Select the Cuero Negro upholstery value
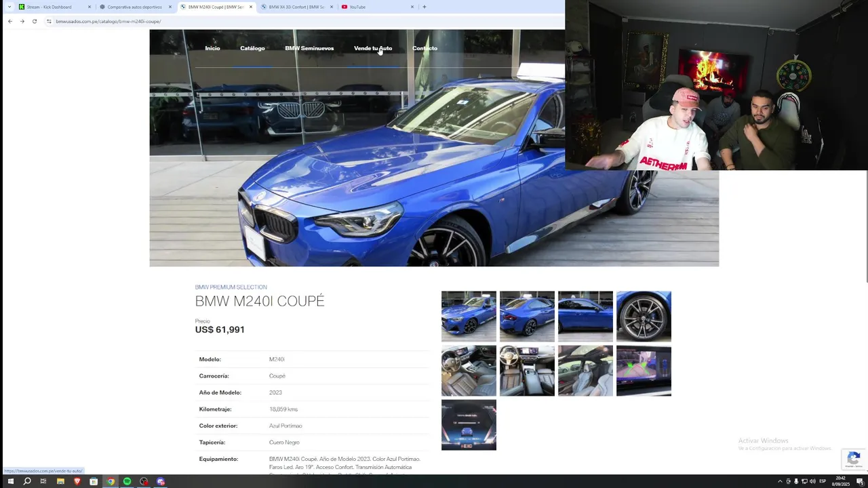This screenshot has width=868, height=488. pyautogui.click(x=284, y=443)
